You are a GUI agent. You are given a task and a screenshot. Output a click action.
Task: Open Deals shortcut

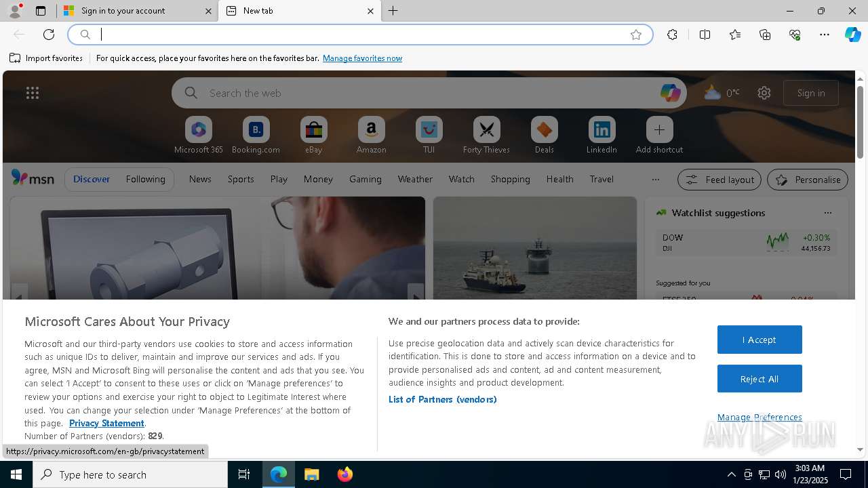point(544,135)
